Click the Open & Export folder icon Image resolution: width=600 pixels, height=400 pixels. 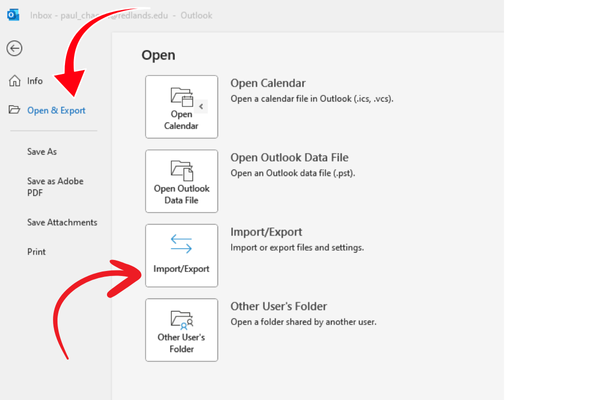pyautogui.click(x=13, y=110)
